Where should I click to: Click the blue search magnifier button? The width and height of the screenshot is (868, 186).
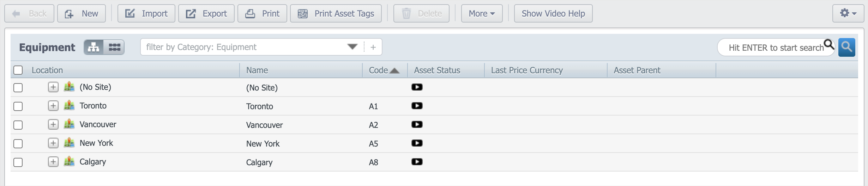(x=846, y=47)
